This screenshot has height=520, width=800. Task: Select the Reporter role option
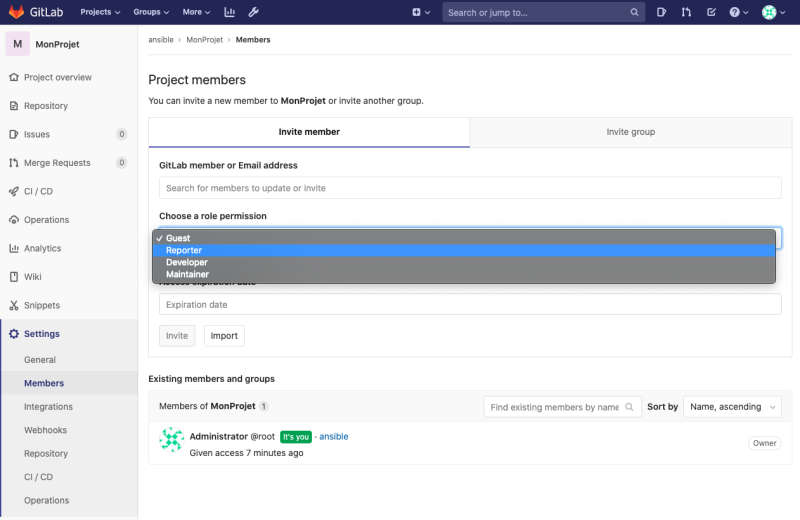(184, 250)
